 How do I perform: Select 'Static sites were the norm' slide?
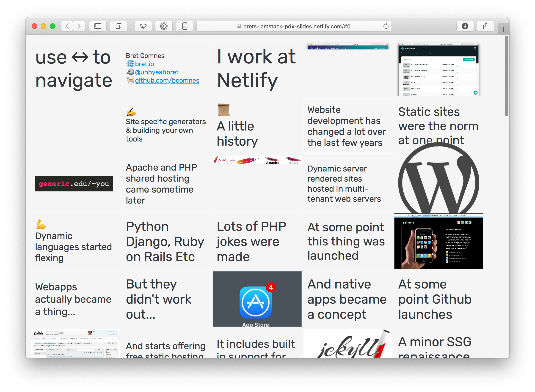pyautogui.click(x=438, y=126)
